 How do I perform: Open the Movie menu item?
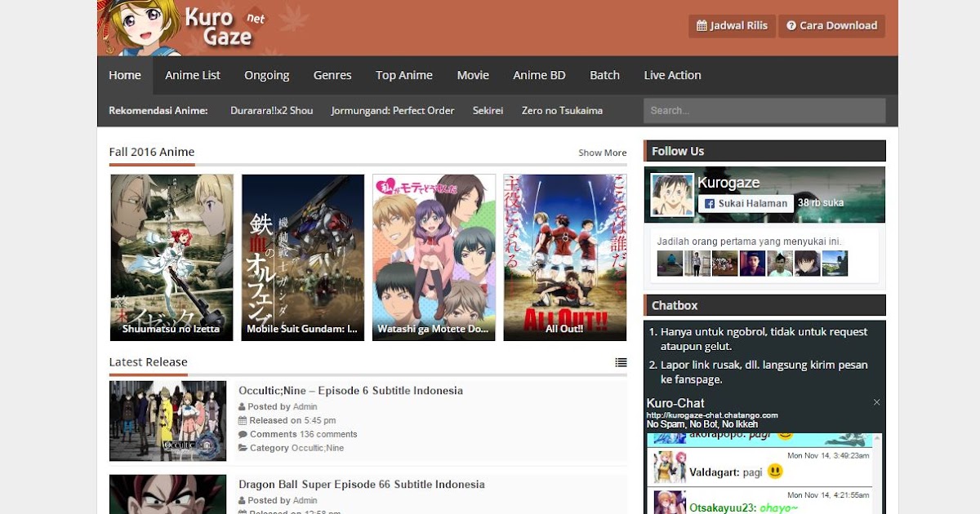pos(473,75)
